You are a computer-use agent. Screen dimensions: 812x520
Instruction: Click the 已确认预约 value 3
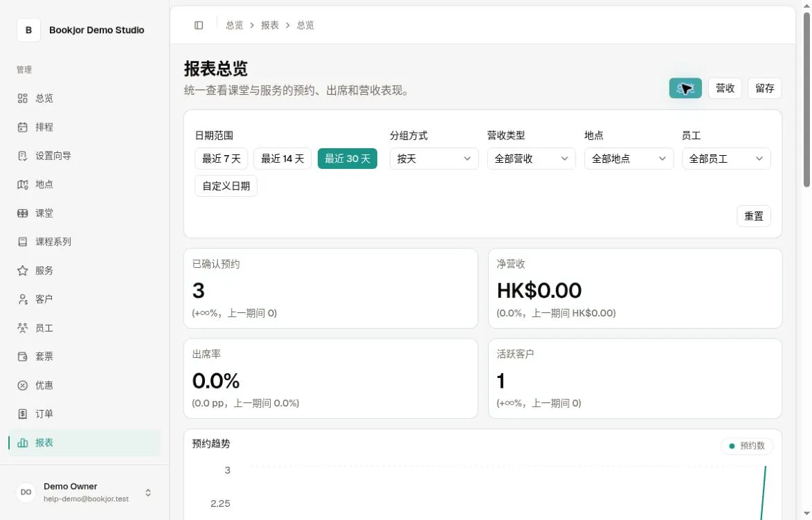tap(199, 291)
